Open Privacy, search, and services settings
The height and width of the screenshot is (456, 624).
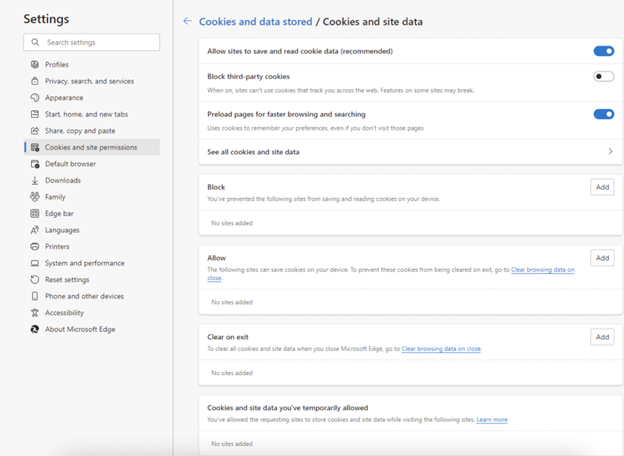[x=89, y=81]
